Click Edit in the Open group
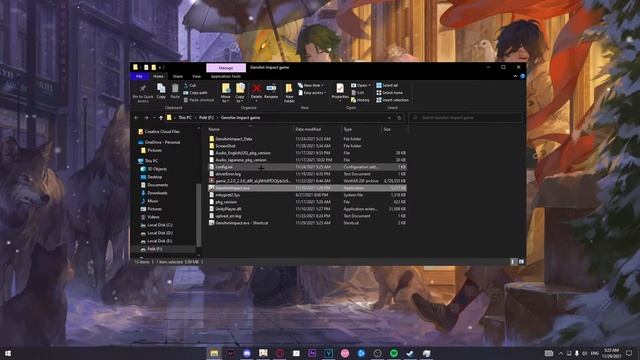Screen dimensions: 640x360 358,93
